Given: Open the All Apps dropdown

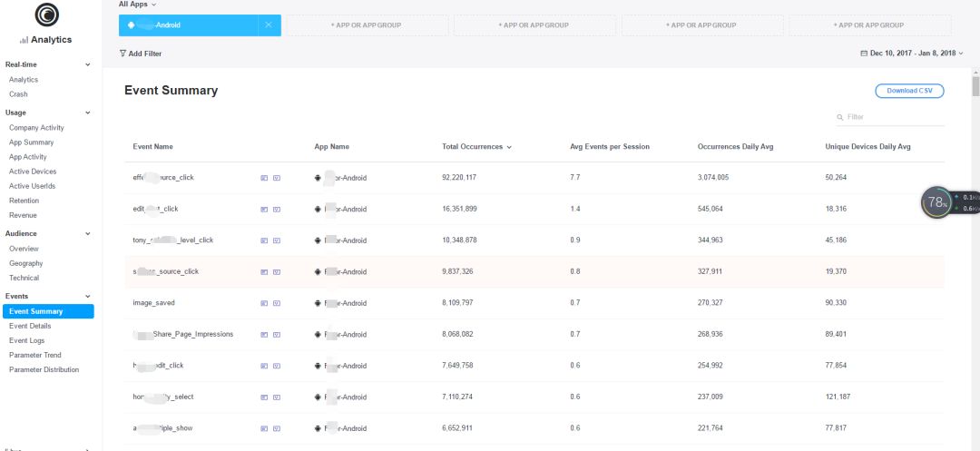Looking at the screenshot, I should (137, 5).
